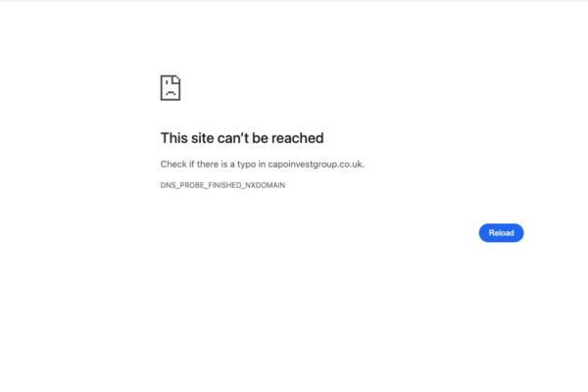Image resolution: width=588 pixels, height=392 pixels.
Task: Click the word 'be' in the heading
Action: click(260, 138)
